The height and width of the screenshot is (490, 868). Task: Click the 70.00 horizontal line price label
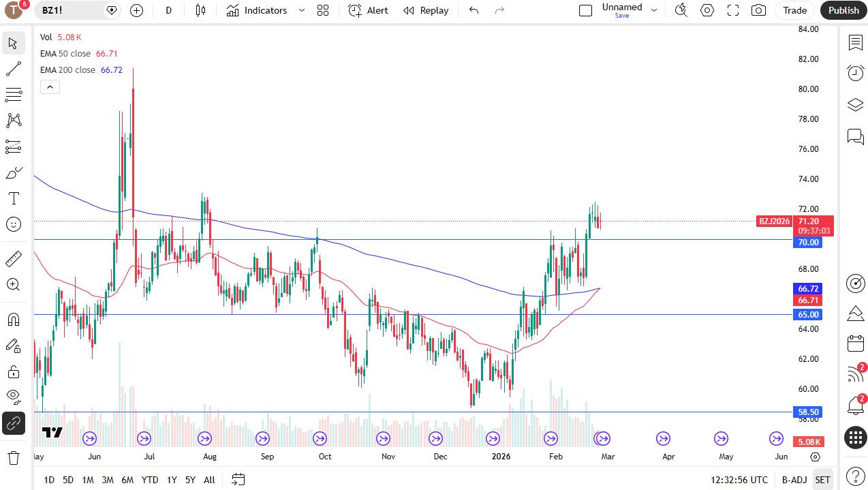[808, 242]
